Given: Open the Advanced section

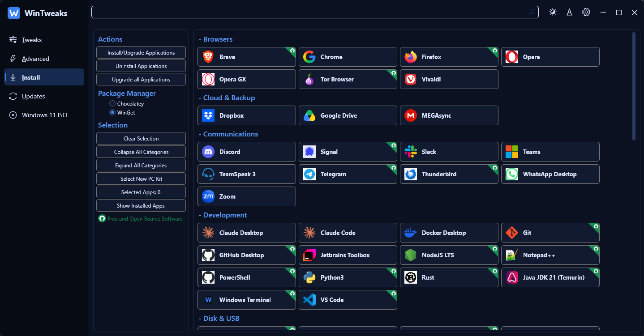Looking at the screenshot, I should pyautogui.click(x=44, y=59).
